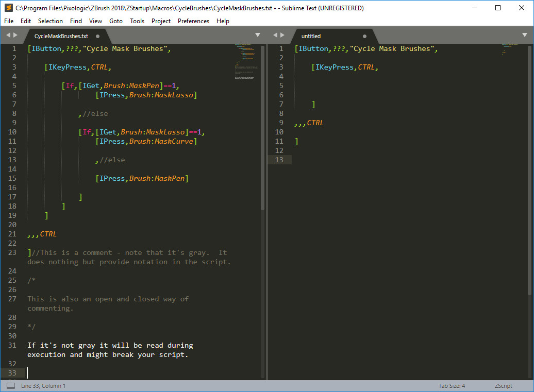Open the Selection menu

(x=51, y=21)
